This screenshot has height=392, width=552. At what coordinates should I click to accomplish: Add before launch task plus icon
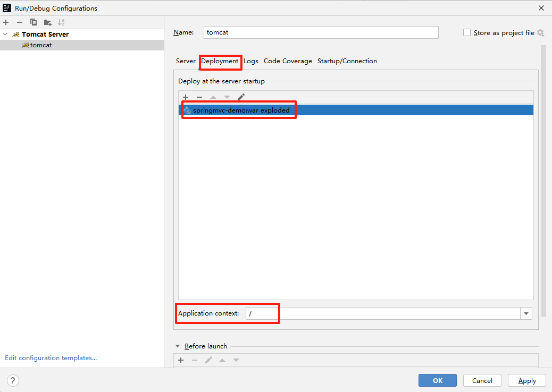(x=181, y=360)
